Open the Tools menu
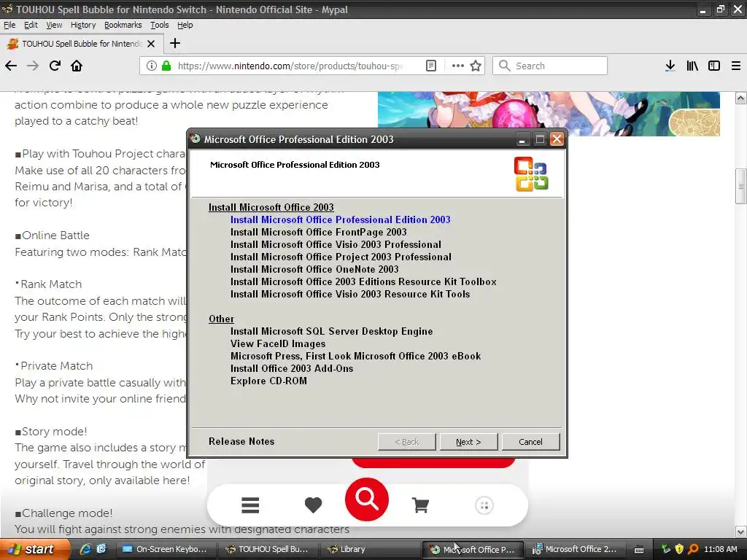This screenshot has width=747, height=560. click(x=160, y=25)
